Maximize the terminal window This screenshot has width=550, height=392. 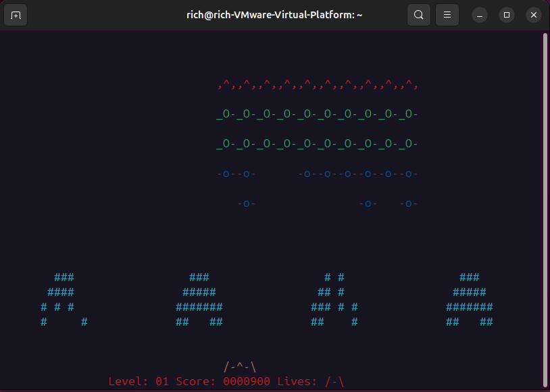coord(507,15)
